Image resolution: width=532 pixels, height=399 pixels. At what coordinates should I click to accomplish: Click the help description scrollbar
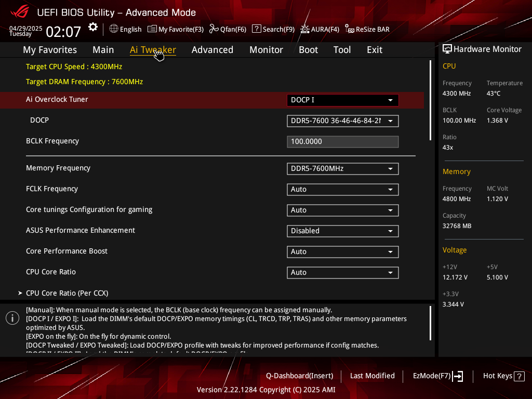pyautogui.click(x=430, y=323)
